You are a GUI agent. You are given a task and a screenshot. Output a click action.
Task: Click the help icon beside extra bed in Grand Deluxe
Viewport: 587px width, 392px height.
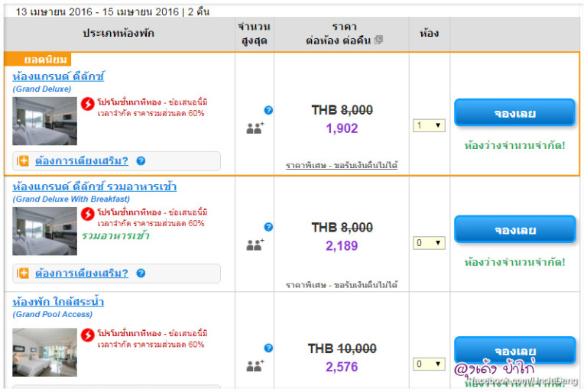point(141,161)
